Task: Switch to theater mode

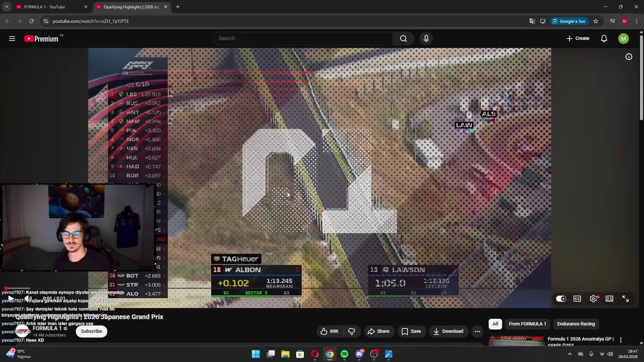Action: pyautogui.click(x=609, y=299)
